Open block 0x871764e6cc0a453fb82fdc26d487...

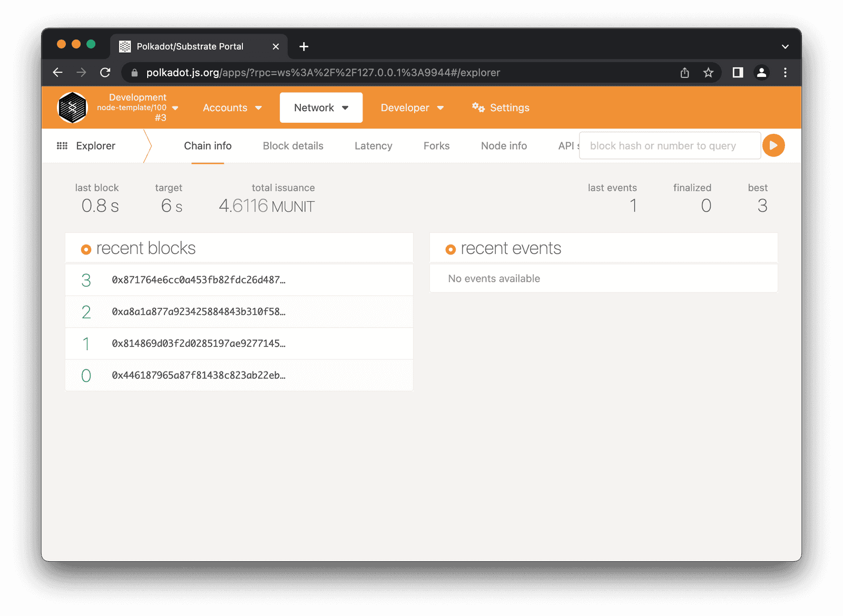coord(198,280)
